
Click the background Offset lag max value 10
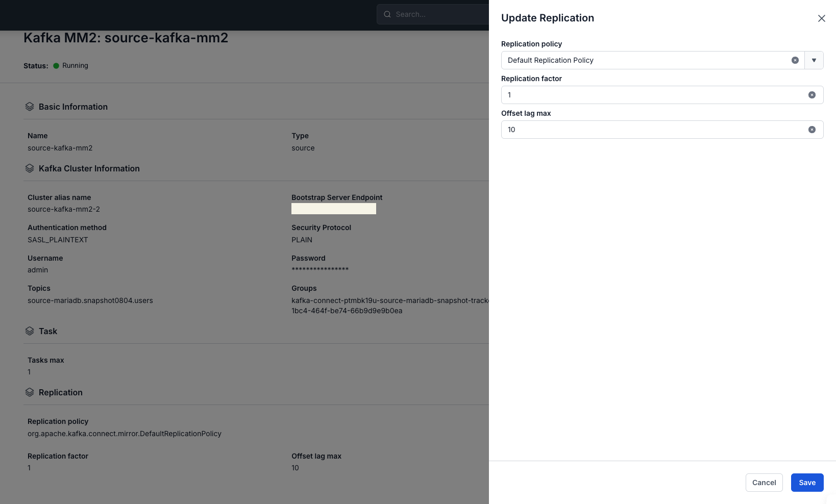pos(295,468)
